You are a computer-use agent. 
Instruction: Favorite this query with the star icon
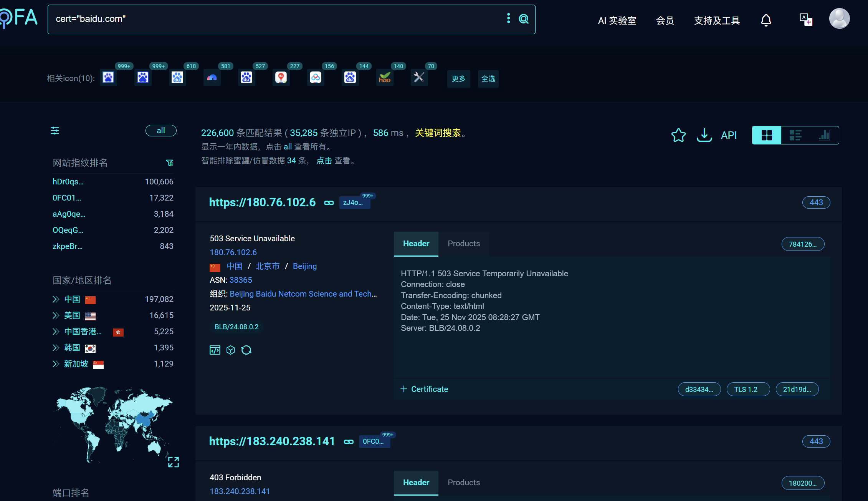pos(678,135)
